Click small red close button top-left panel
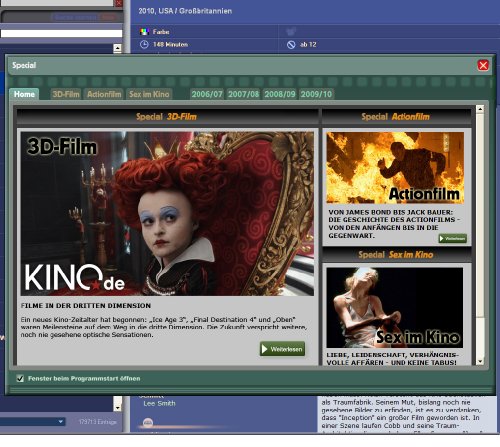The width and height of the screenshot is (500, 447). [118, 3]
